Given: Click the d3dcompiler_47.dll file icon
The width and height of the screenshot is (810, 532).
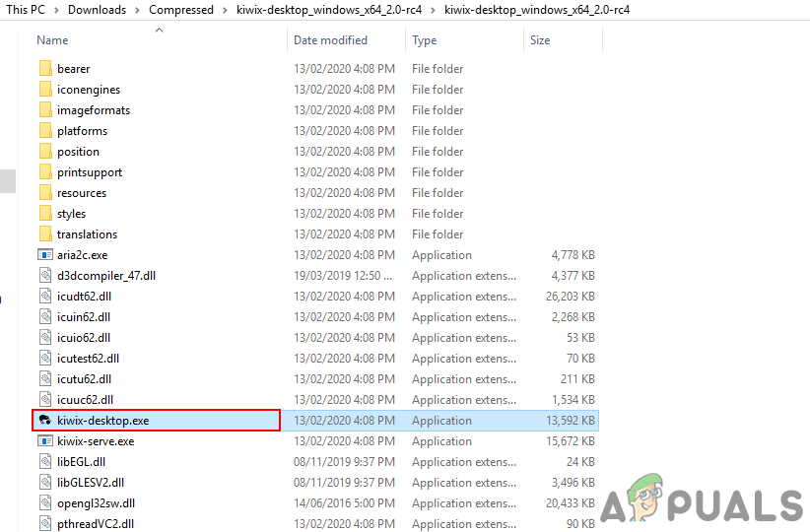Looking at the screenshot, I should (x=45, y=275).
